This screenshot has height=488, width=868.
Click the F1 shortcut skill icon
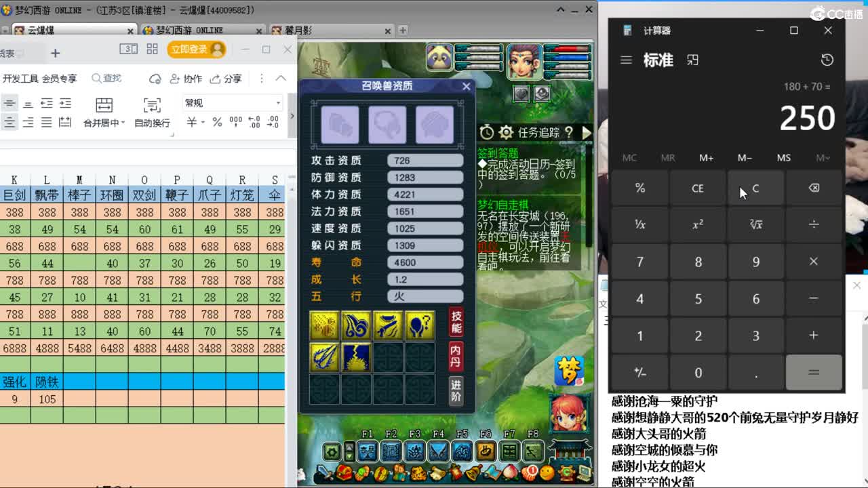pyautogui.click(x=368, y=451)
